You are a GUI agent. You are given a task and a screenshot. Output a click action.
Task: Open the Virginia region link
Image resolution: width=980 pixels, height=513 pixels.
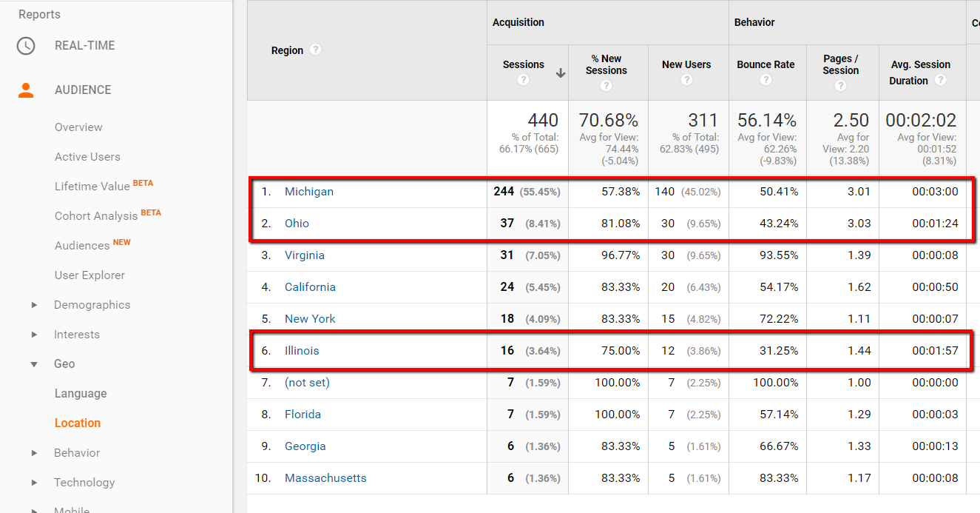[x=305, y=255]
